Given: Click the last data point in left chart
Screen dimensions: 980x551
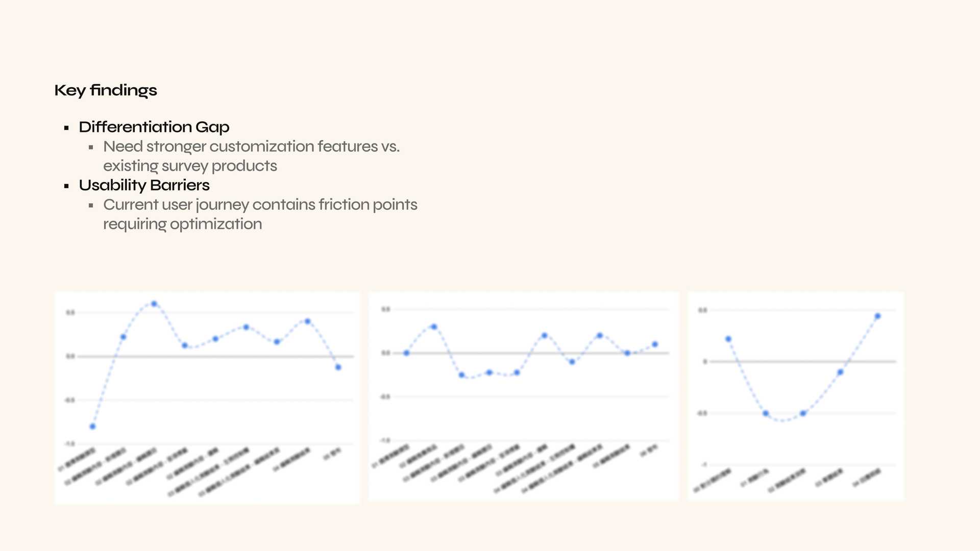Looking at the screenshot, I should tap(338, 367).
